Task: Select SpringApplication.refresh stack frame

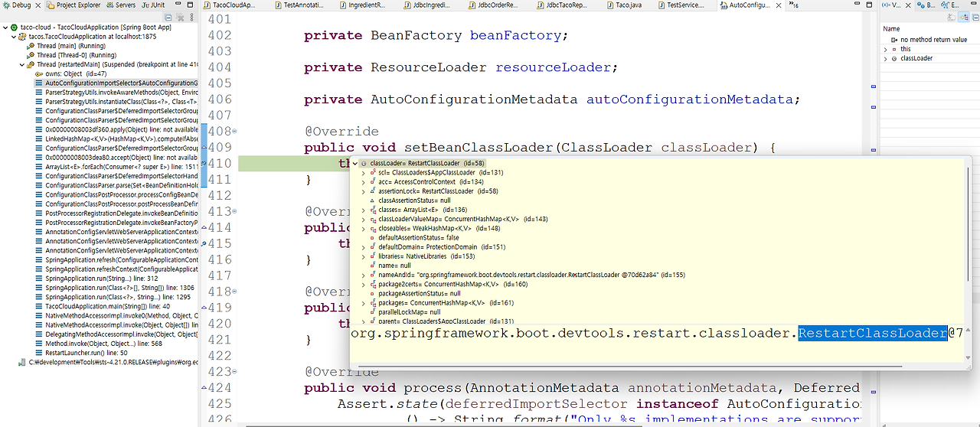Action: tap(116, 259)
